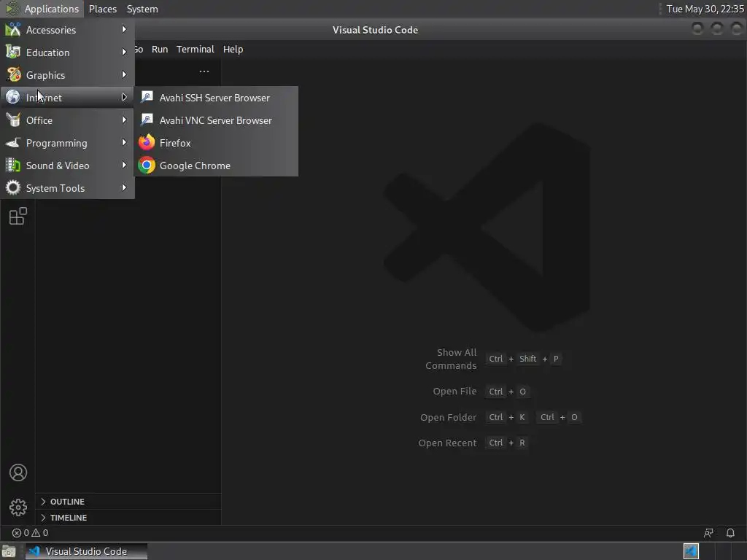The width and height of the screenshot is (747, 560).
Task: Click the Show All Commands hint text
Action: (451, 359)
